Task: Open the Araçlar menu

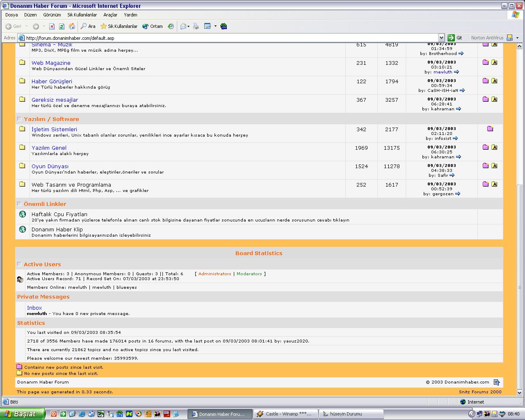Action: (x=110, y=15)
